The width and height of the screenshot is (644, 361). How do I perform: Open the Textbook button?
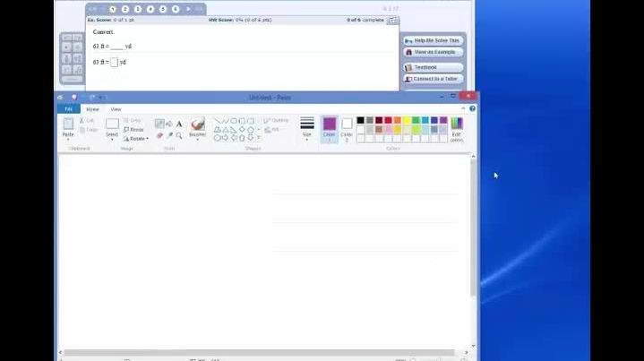[433, 67]
